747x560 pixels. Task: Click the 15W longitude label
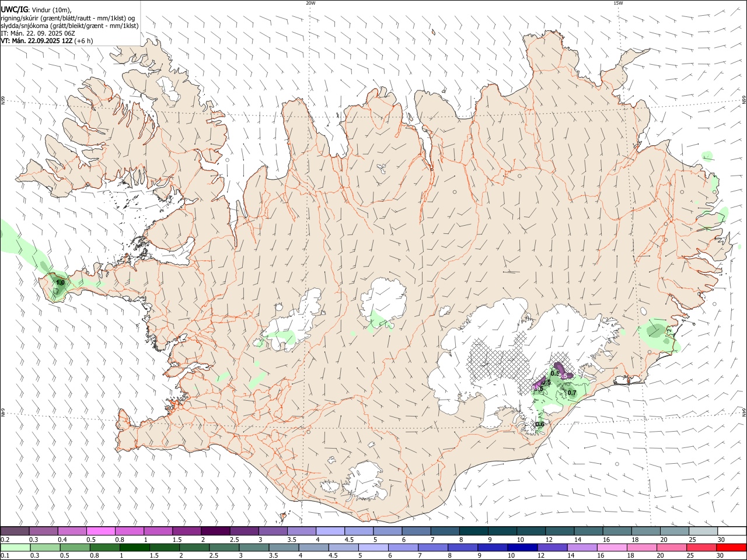618,3
